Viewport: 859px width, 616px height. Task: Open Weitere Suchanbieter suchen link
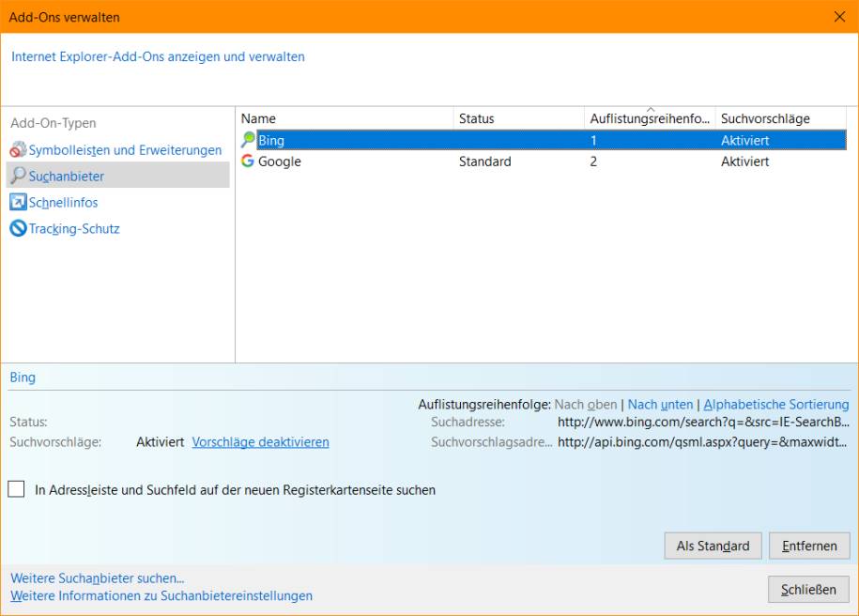(x=98, y=578)
